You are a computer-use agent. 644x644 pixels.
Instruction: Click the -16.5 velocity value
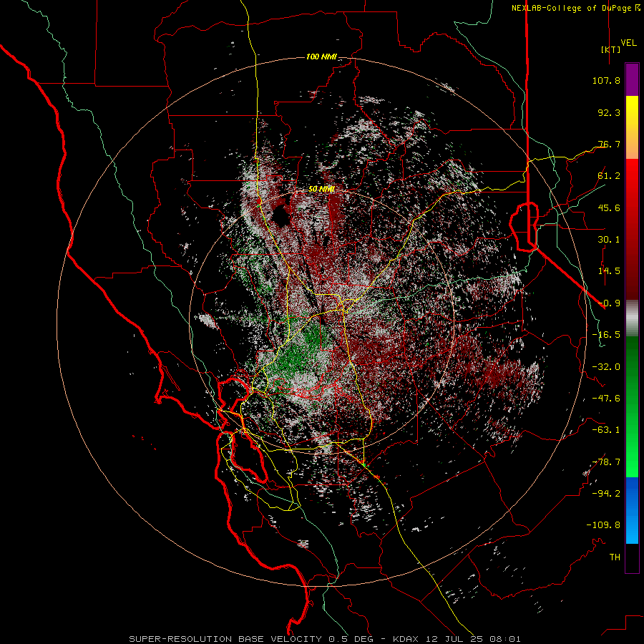coord(606,335)
